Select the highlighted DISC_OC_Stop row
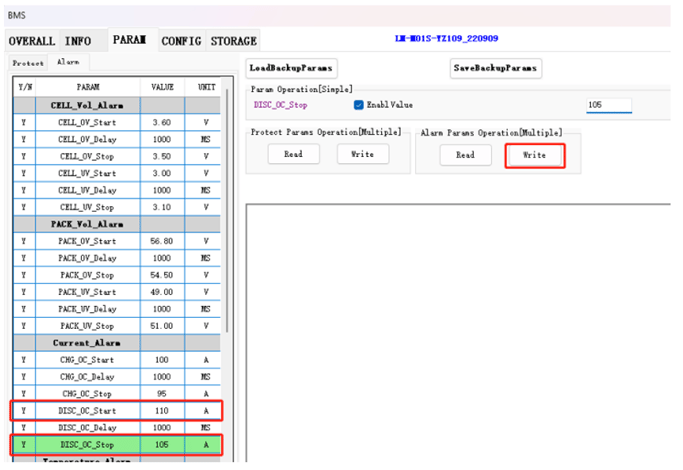The image size is (683, 470). (x=88, y=444)
